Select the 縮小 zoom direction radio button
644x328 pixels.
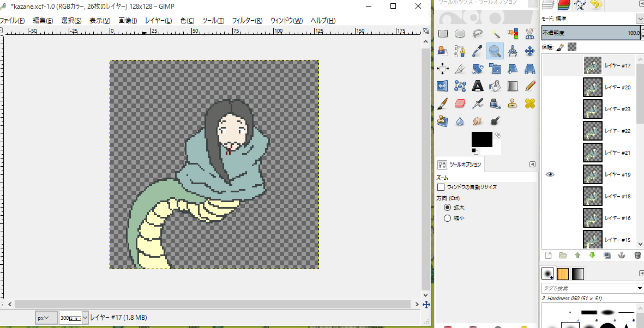[448, 218]
